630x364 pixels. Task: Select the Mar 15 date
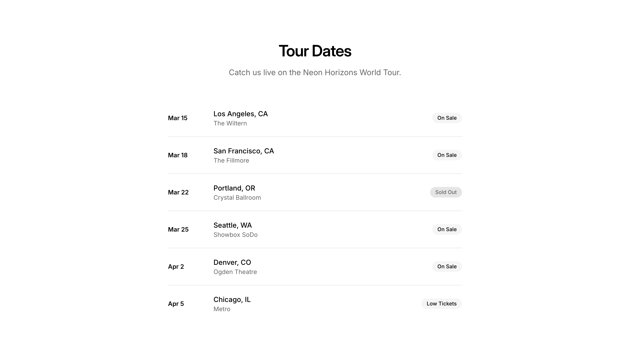point(177,118)
